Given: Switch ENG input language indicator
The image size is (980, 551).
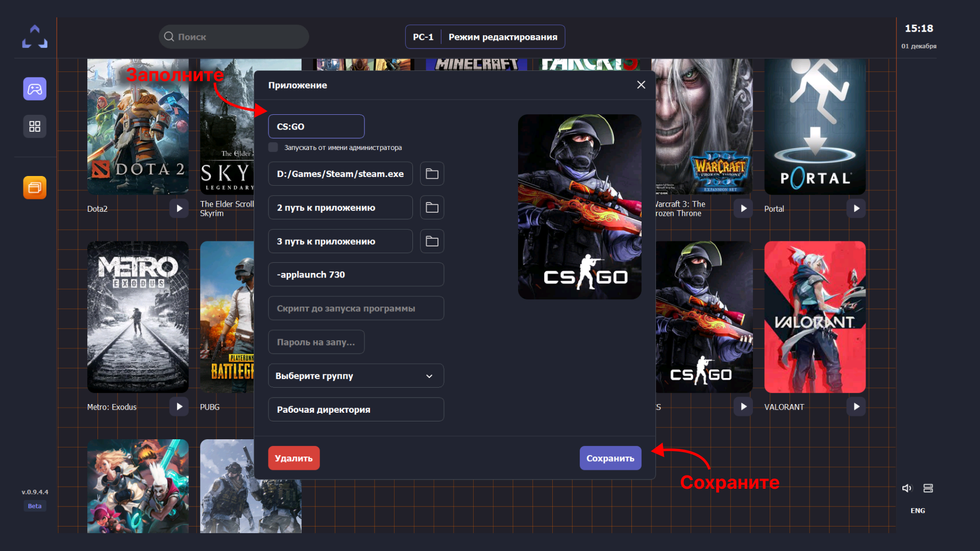Looking at the screenshot, I should tap(917, 511).
